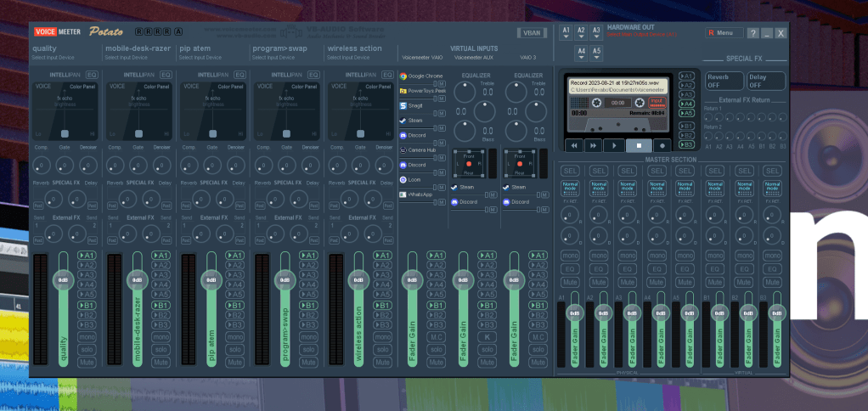868x411 pixels.
Task: Click the quality strip Intellipan voice pad
Action: [65, 111]
